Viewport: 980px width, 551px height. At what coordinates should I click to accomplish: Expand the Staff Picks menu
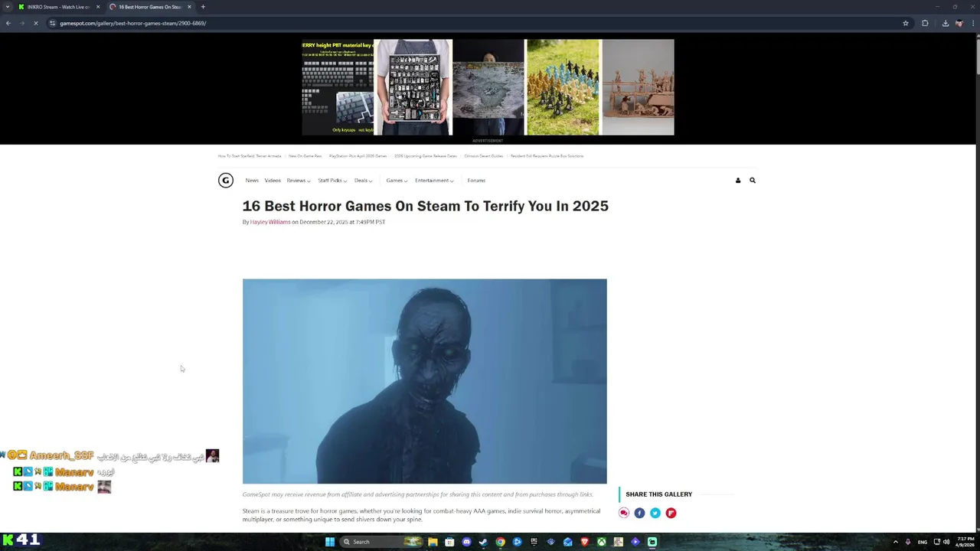(332, 181)
